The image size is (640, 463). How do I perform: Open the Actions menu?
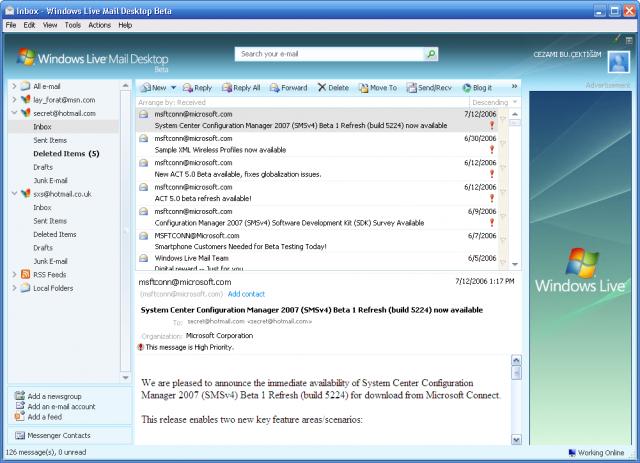(x=99, y=25)
